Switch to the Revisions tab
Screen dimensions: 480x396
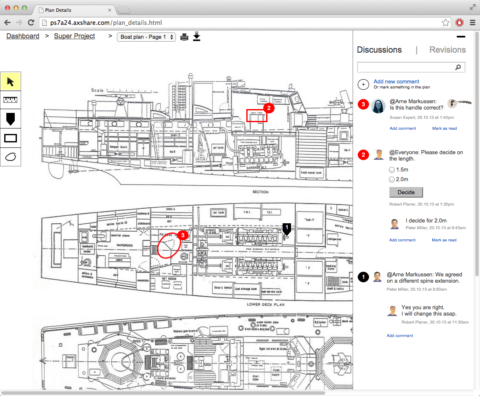tap(447, 50)
